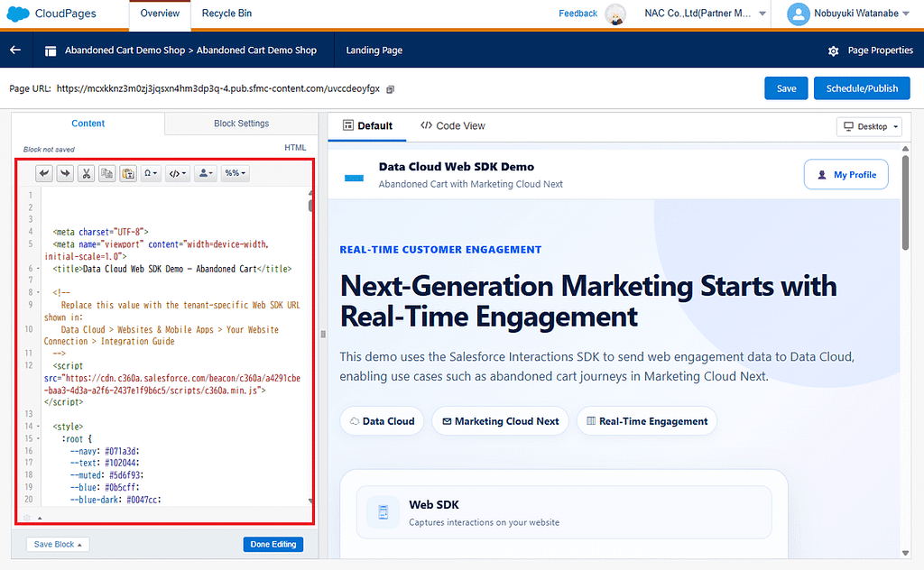Screen dimensions: 924x570
Task: Click the redo arrow in editor toolbar
Action: (x=65, y=173)
